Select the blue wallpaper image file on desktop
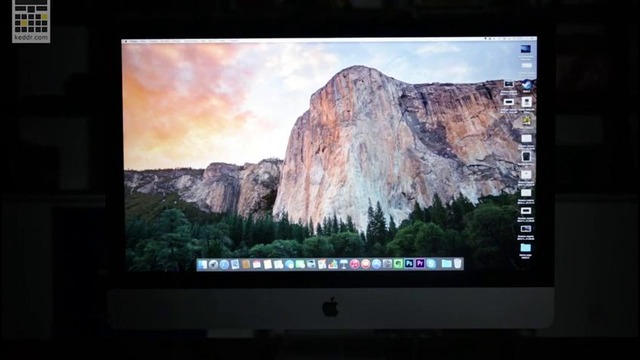 (525, 49)
